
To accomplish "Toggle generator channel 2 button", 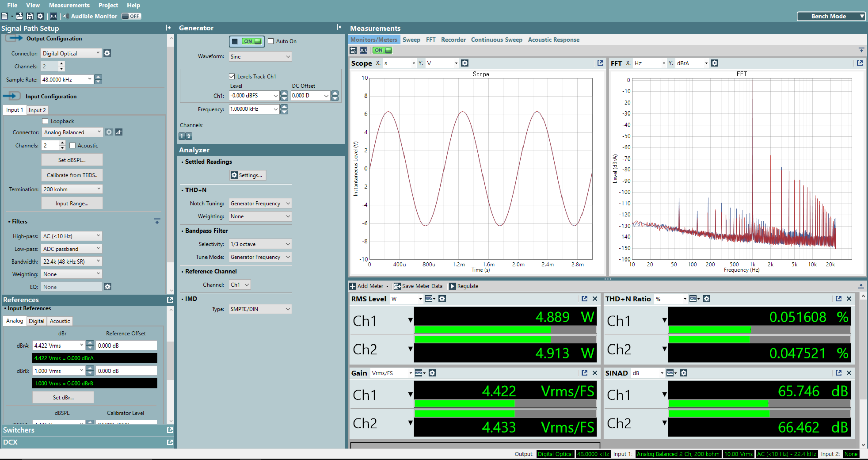I will tap(189, 136).
